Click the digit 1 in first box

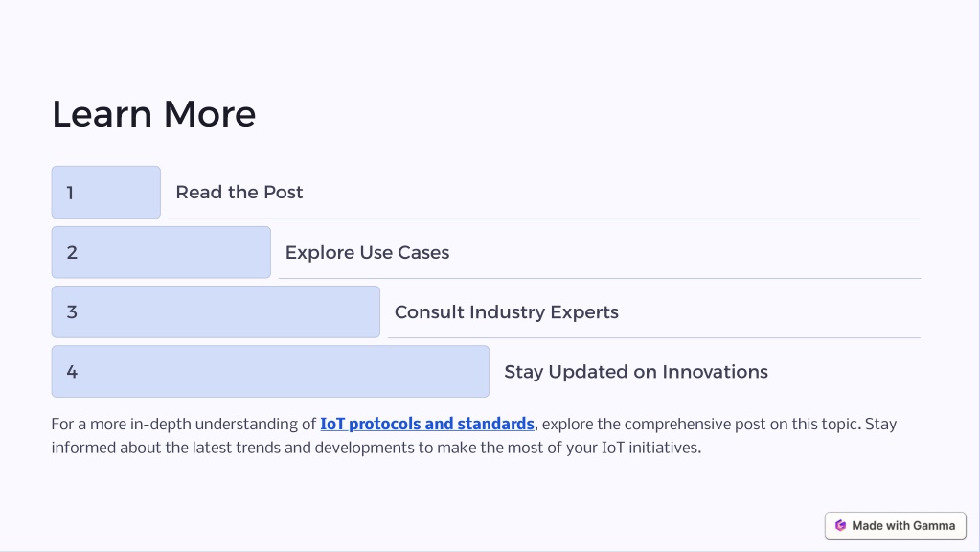pos(70,193)
